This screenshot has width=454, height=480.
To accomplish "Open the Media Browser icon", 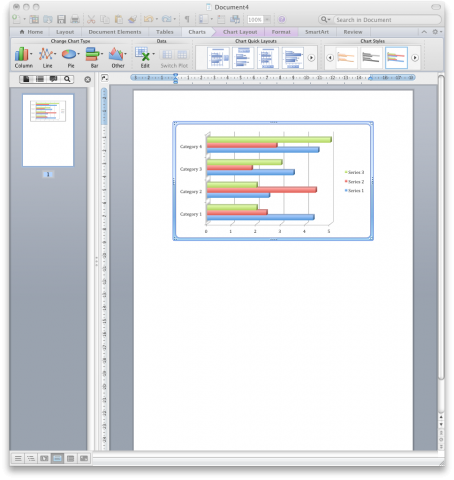I will pyautogui.click(x=235, y=19).
